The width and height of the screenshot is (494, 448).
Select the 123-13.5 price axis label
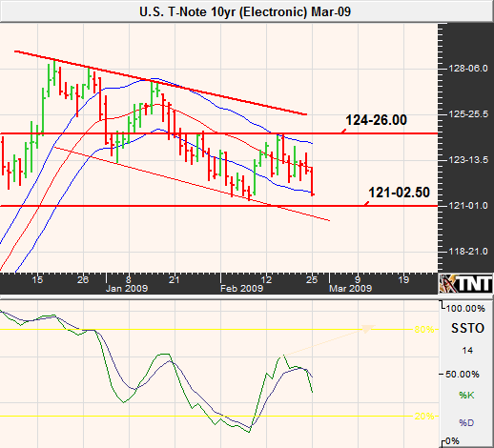click(467, 160)
